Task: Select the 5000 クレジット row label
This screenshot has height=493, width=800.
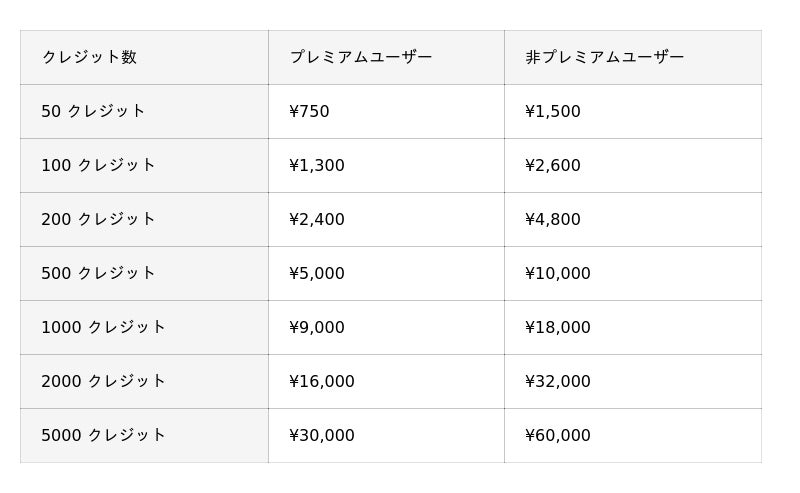Action: [x=103, y=435]
